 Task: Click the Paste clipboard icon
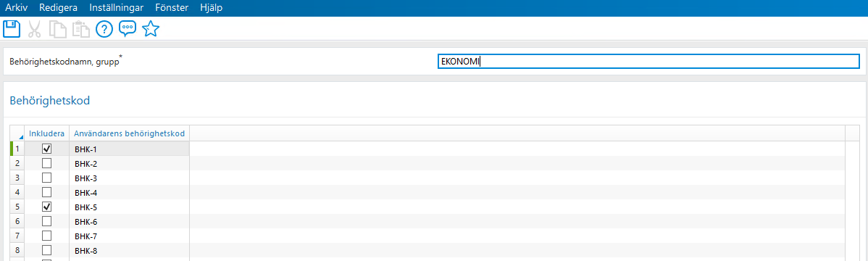tap(81, 29)
